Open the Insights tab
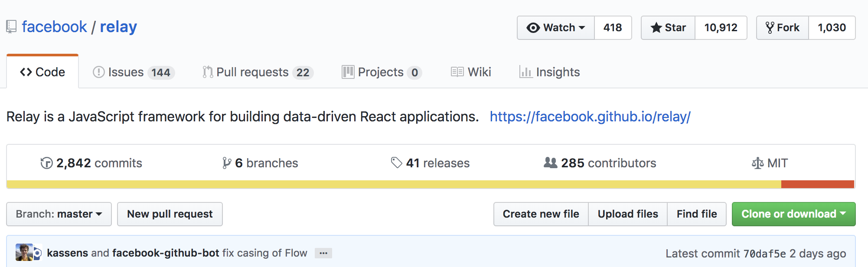 pos(549,72)
